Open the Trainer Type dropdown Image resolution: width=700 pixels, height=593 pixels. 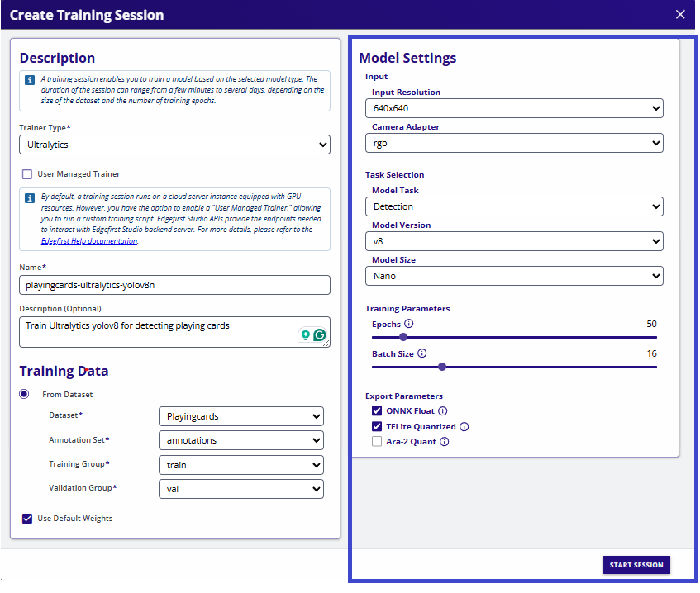pos(174,144)
